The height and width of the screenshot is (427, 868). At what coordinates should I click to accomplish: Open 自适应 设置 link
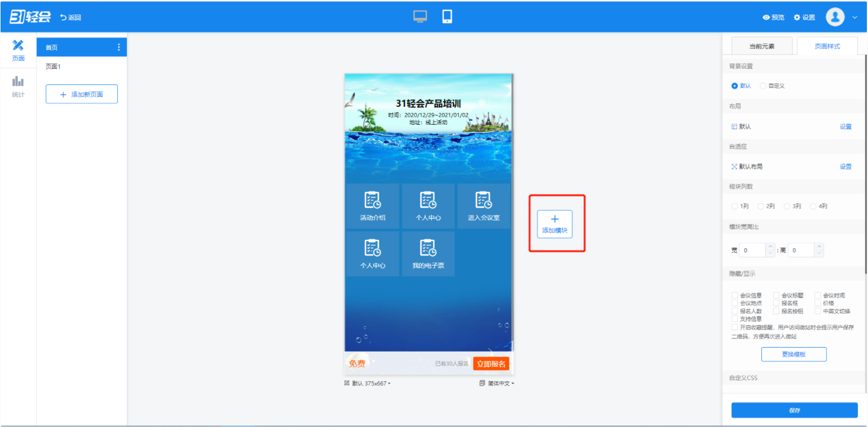pyautogui.click(x=846, y=167)
